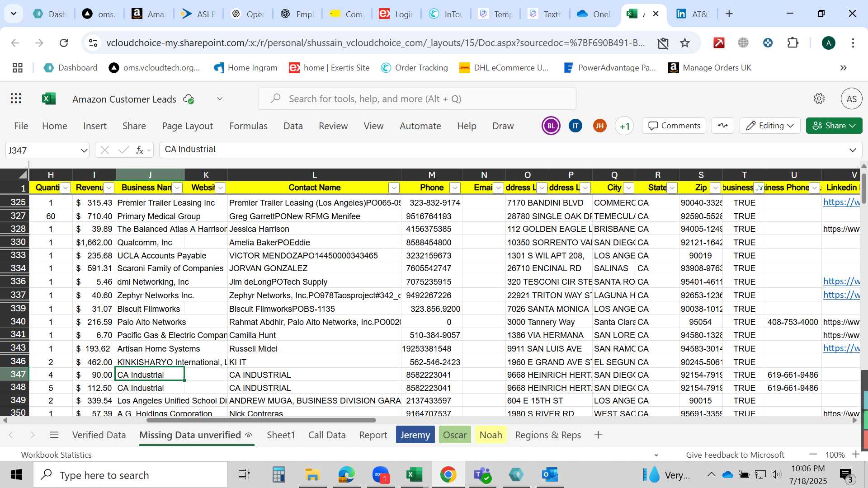The image size is (868, 488).
Task: Click the Excel search box
Action: 417,99
